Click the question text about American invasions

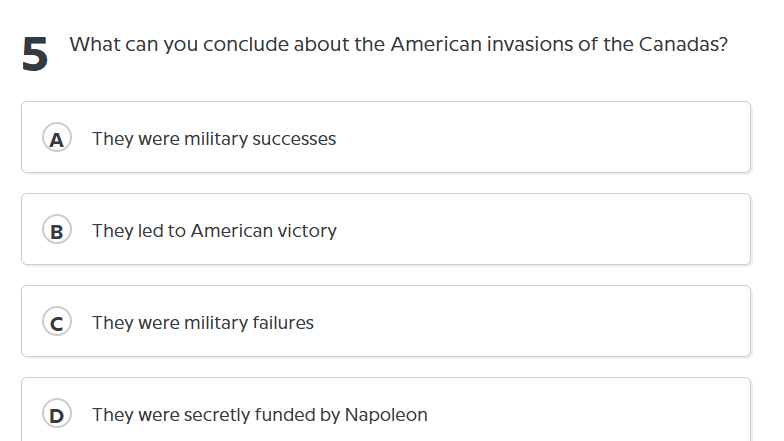point(398,46)
